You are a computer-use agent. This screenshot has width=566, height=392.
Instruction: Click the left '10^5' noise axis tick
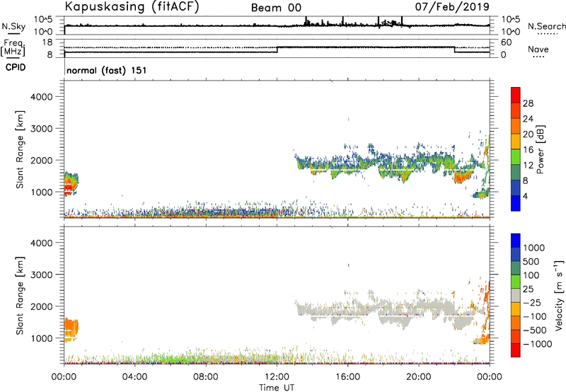point(43,20)
